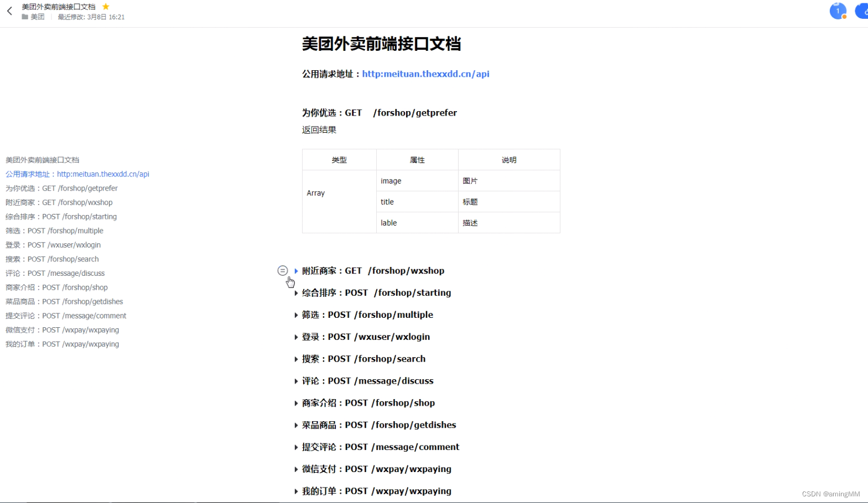Select the Array table cell
The image size is (868, 503).
(339, 202)
